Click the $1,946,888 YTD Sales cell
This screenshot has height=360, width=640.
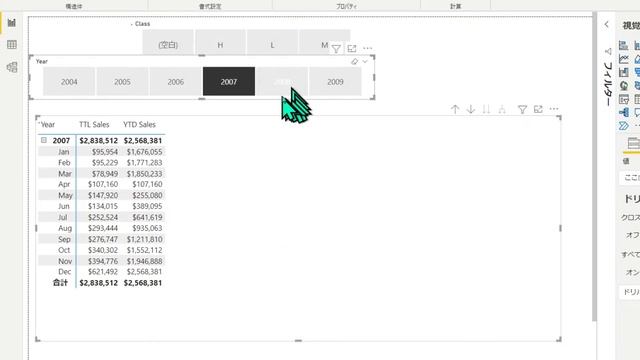click(x=144, y=261)
